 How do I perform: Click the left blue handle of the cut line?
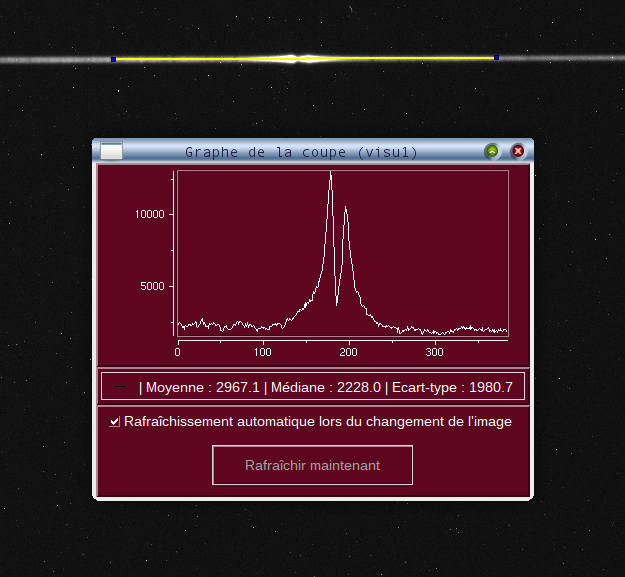click(x=114, y=60)
